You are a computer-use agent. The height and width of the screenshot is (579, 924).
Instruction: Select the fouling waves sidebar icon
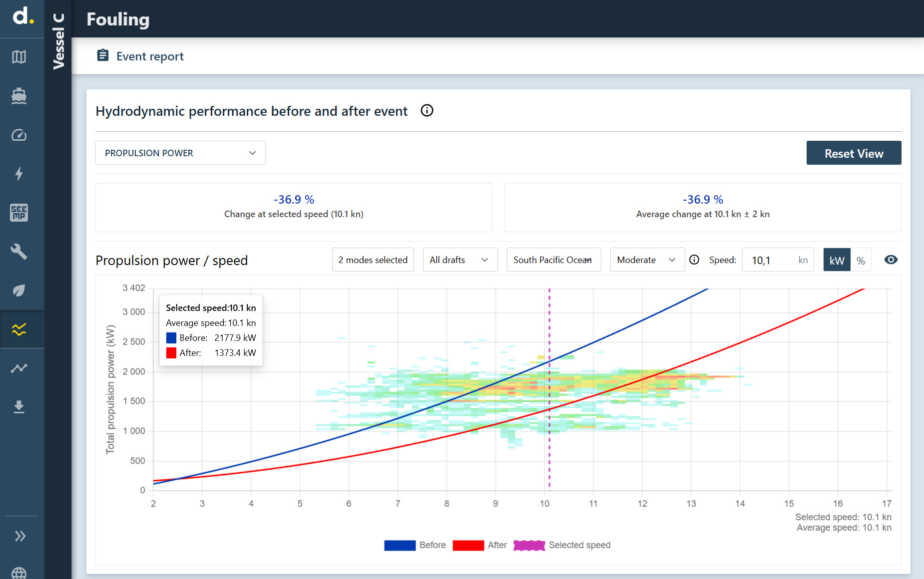click(x=19, y=329)
